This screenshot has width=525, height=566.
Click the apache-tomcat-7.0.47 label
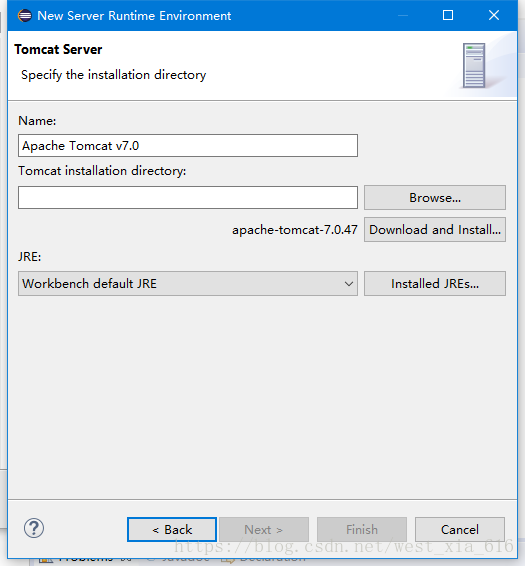(295, 230)
